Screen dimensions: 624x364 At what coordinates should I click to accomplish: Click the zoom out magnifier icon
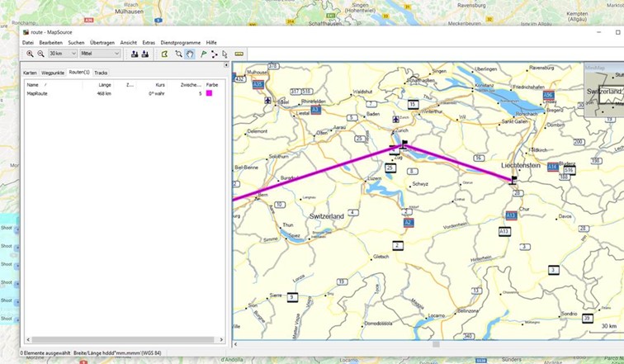(x=40, y=54)
